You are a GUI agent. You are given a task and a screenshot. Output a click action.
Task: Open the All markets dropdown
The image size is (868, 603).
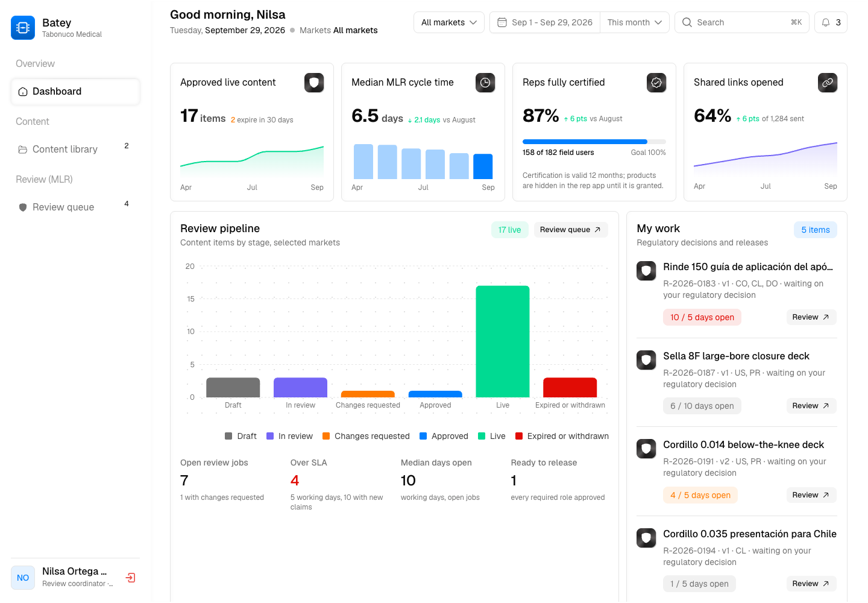tap(449, 22)
